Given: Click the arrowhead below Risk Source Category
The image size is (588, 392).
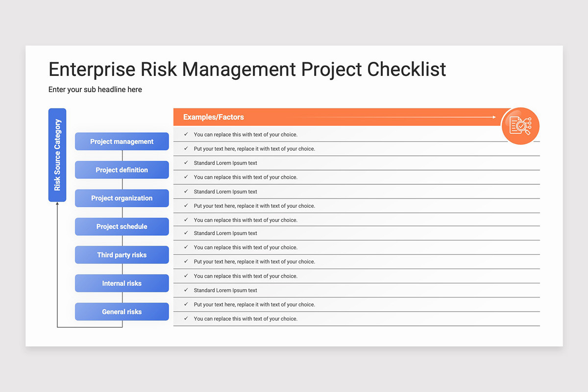Looking at the screenshot, I should [x=57, y=204].
